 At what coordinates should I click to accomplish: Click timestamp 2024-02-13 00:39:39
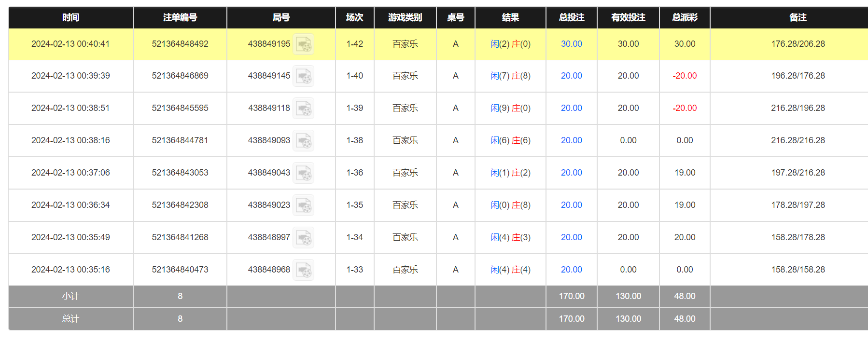(x=70, y=76)
